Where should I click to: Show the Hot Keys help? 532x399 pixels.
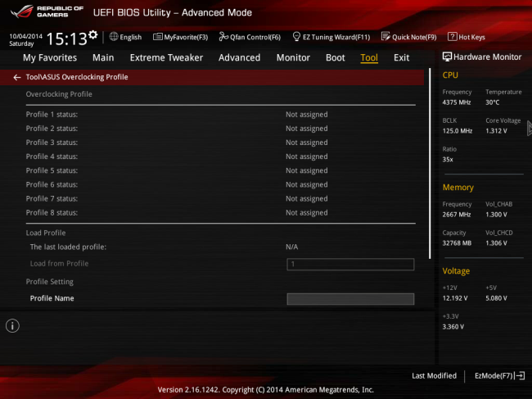pos(467,37)
